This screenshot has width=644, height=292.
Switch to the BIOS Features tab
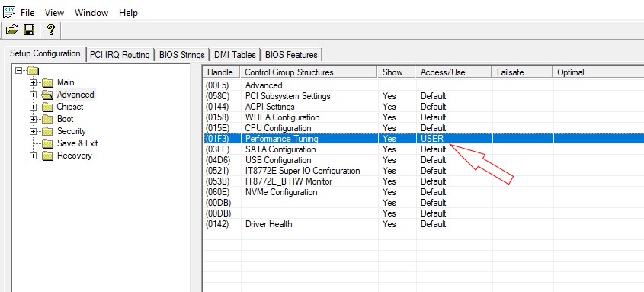291,55
